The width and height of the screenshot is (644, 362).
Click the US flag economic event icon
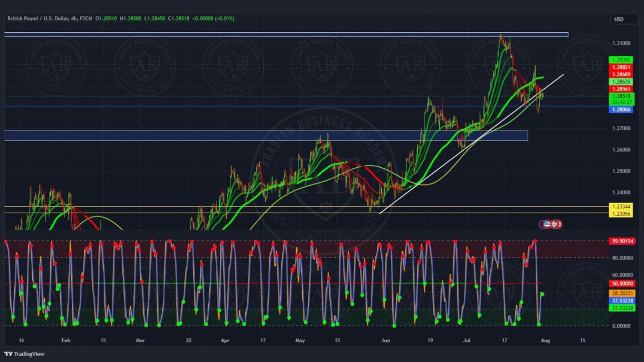point(547,224)
